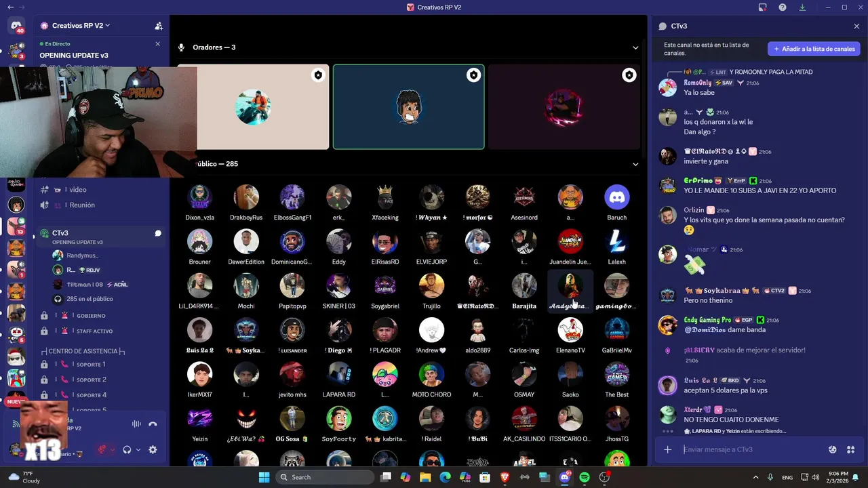Image resolution: width=868 pixels, height=488 pixels.
Task: Click the @DomiDios mention in chat
Action: [x=705, y=330]
